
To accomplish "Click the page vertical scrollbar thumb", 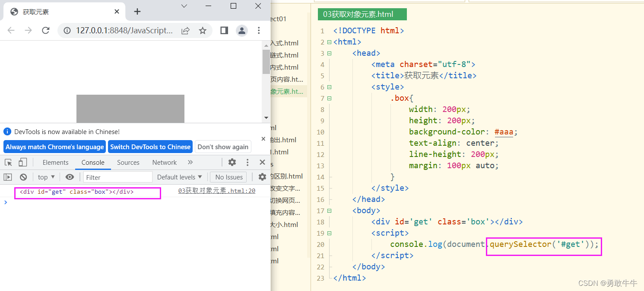I will (266, 61).
